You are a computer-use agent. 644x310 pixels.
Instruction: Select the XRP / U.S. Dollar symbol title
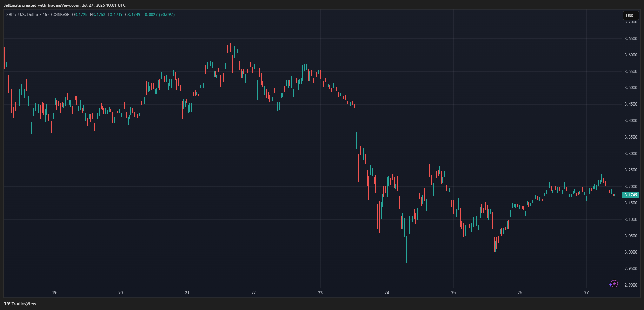click(x=22, y=15)
